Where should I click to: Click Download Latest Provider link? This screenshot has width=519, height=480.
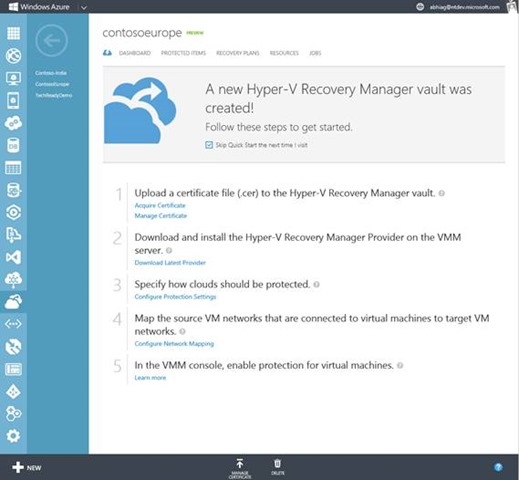[170, 263]
